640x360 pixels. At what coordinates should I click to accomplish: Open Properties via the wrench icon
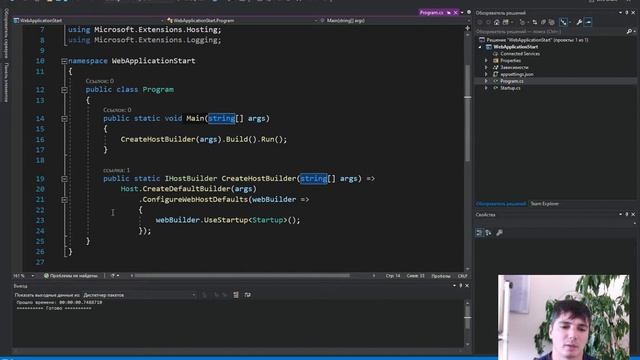tap(579, 22)
